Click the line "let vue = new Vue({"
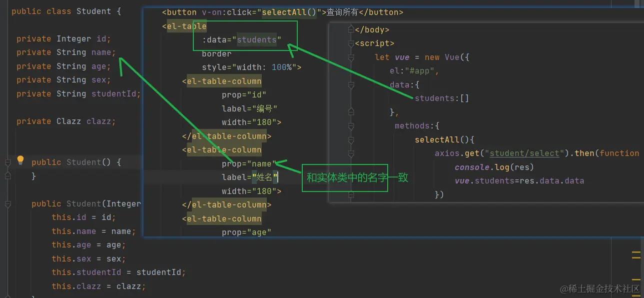Screen dimensions: 644x298 click(x=422, y=57)
